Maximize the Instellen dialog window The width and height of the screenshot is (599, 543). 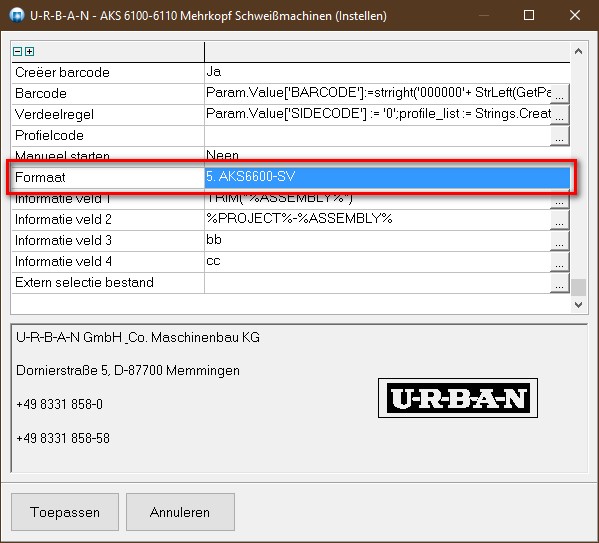coord(529,16)
